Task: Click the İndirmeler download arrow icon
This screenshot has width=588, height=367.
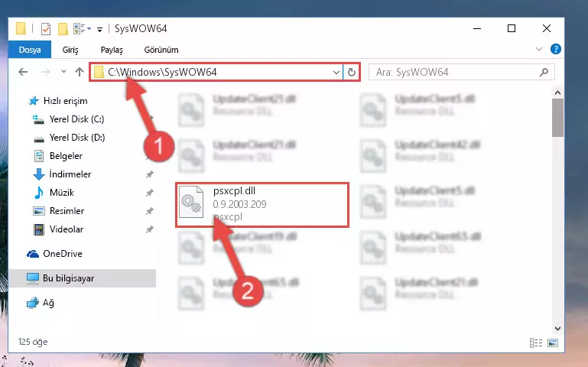Action: coord(39,174)
